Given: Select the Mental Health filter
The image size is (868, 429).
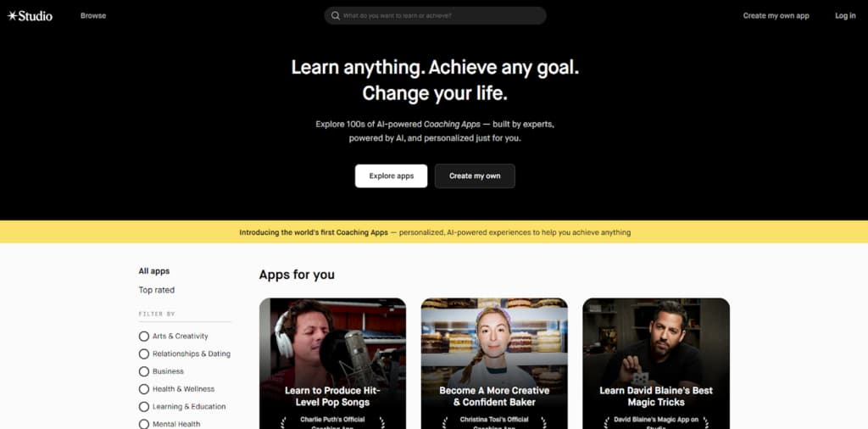Looking at the screenshot, I should tap(170, 424).
